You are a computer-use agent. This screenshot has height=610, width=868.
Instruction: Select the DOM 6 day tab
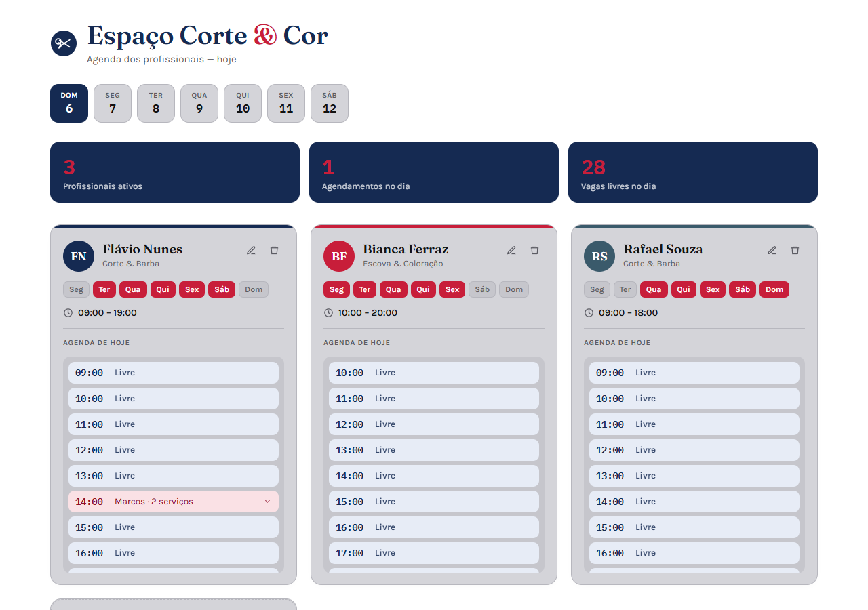(x=69, y=103)
